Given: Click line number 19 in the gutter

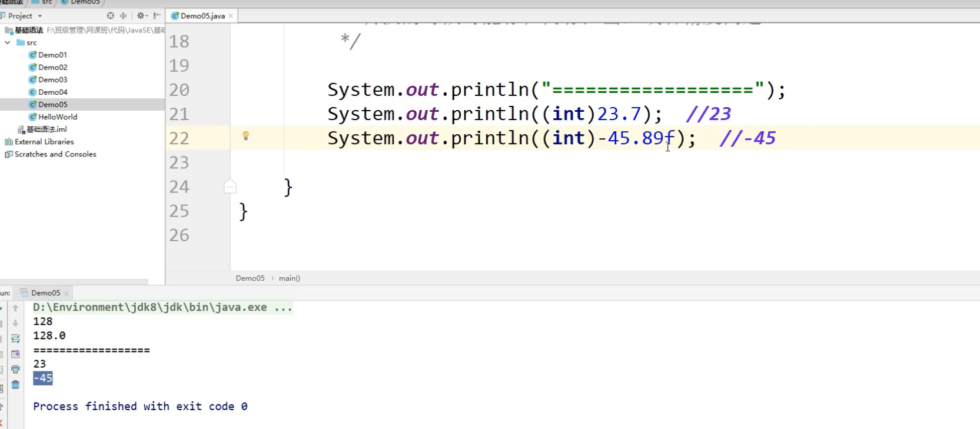Looking at the screenshot, I should pyautogui.click(x=180, y=65).
